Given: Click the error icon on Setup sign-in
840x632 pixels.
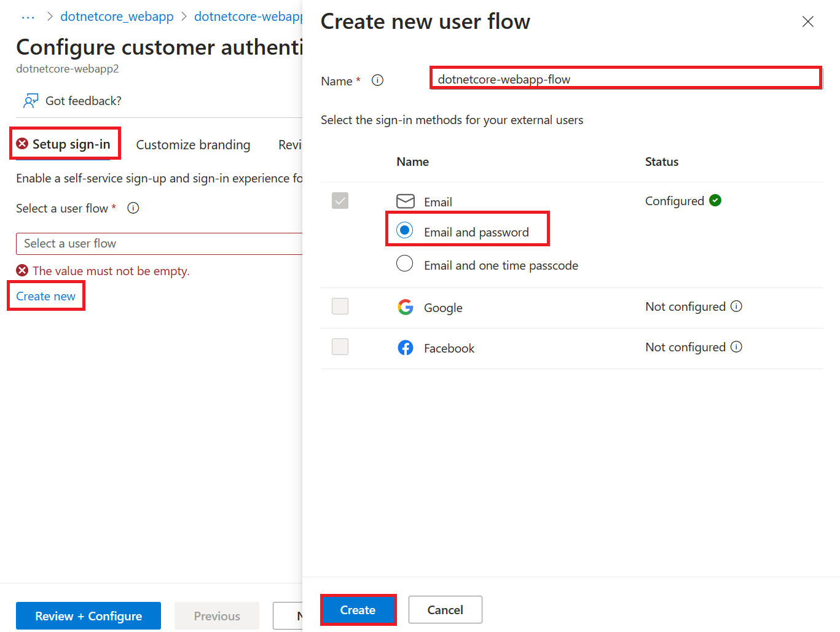Looking at the screenshot, I should (22, 143).
